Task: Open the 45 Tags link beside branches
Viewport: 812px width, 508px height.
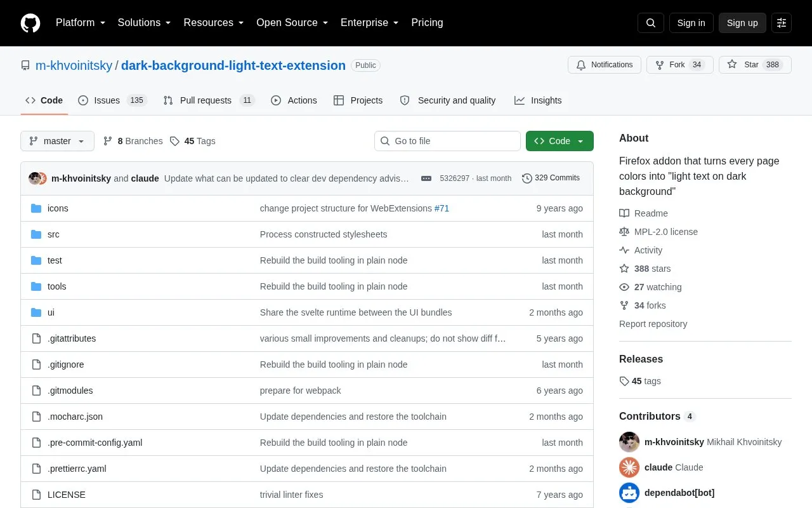Action: click(193, 141)
